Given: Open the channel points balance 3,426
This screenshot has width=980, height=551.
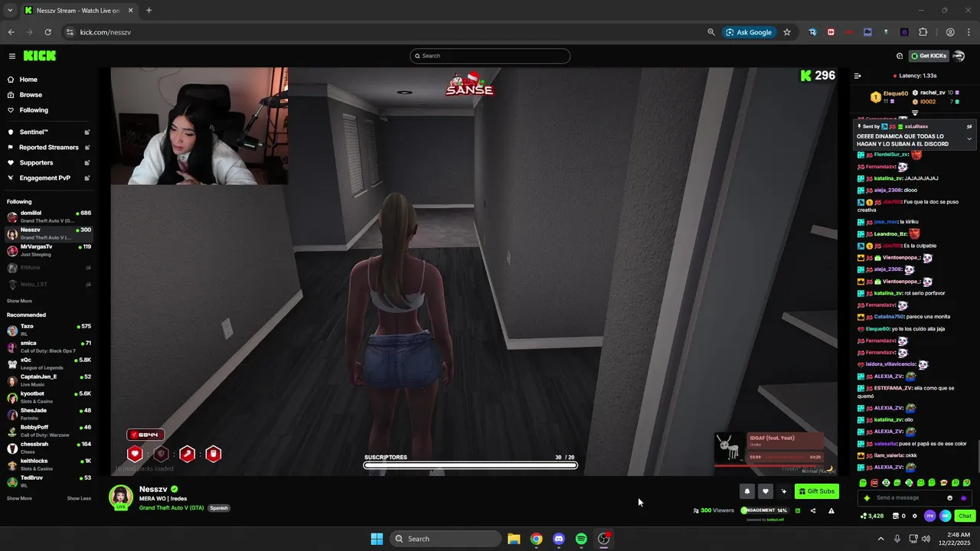Looking at the screenshot, I should tap(872, 516).
